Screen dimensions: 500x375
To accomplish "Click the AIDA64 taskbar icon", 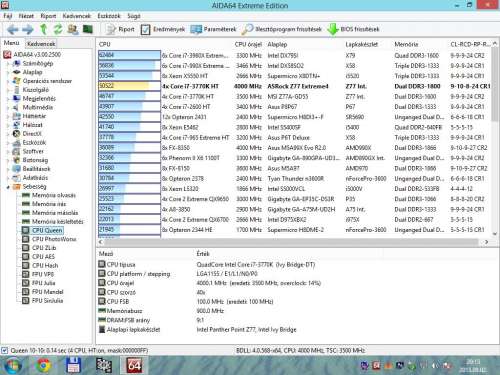I will [134, 365].
